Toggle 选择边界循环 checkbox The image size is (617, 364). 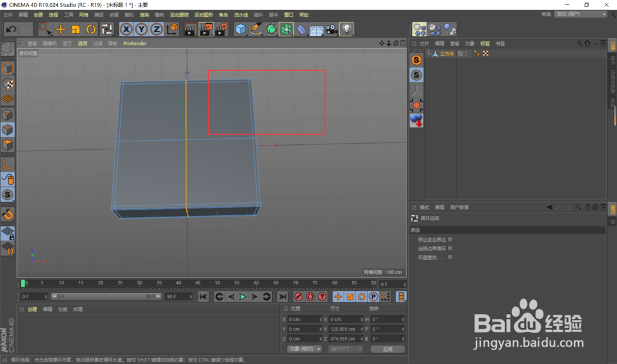coord(450,248)
